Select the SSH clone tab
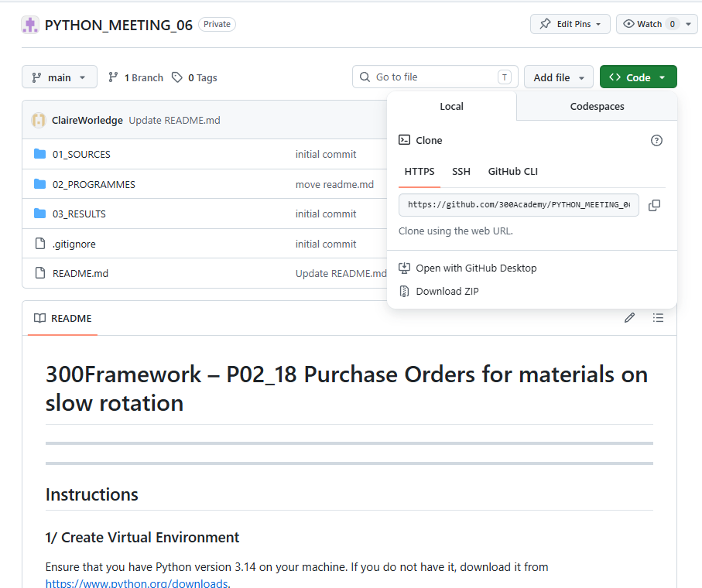Viewport: 702px width, 588px height. pos(461,172)
